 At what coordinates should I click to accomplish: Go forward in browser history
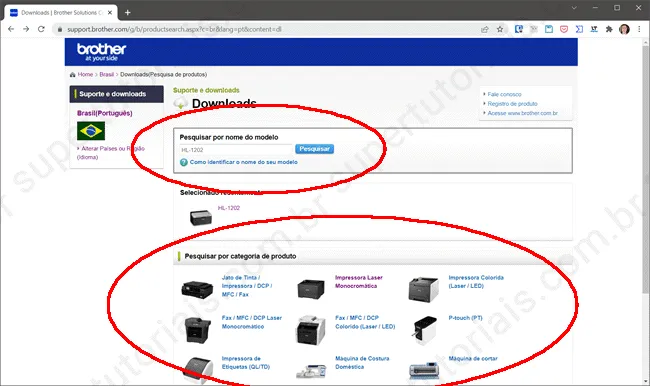(26, 29)
